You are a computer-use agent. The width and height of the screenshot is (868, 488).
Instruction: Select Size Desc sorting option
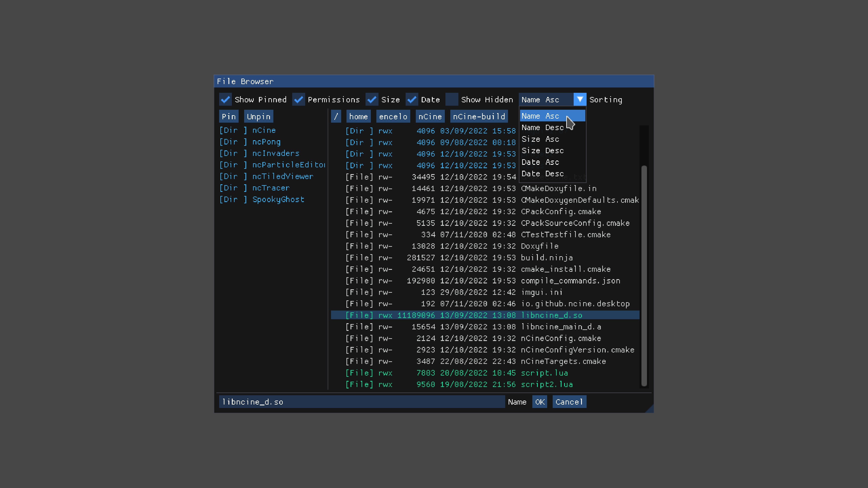click(x=542, y=151)
